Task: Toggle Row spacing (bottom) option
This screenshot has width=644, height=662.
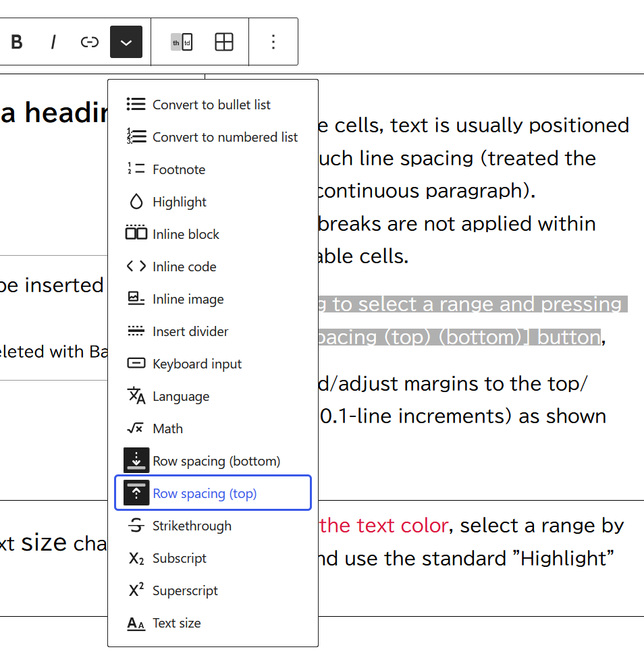Action: pos(213,461)
